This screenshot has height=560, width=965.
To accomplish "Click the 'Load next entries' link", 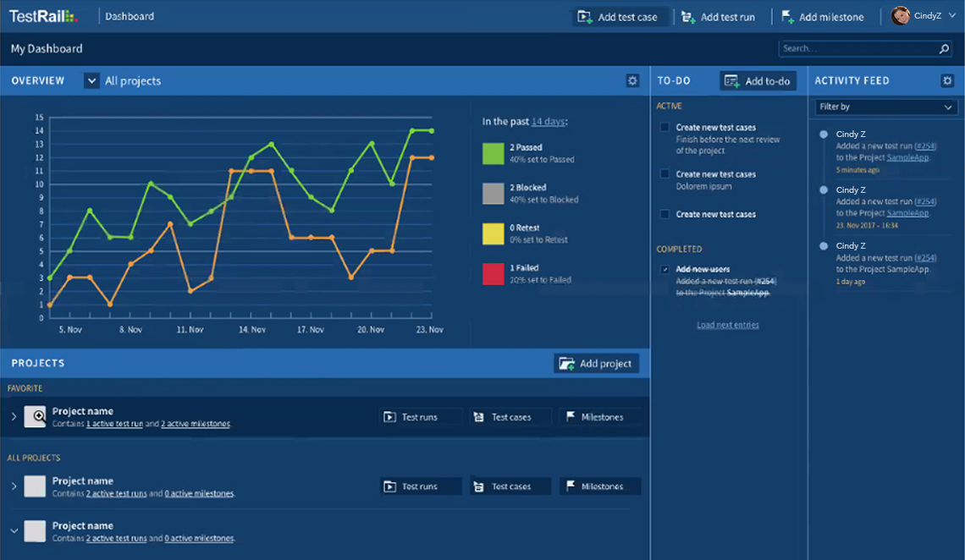I will pos(727,325).
